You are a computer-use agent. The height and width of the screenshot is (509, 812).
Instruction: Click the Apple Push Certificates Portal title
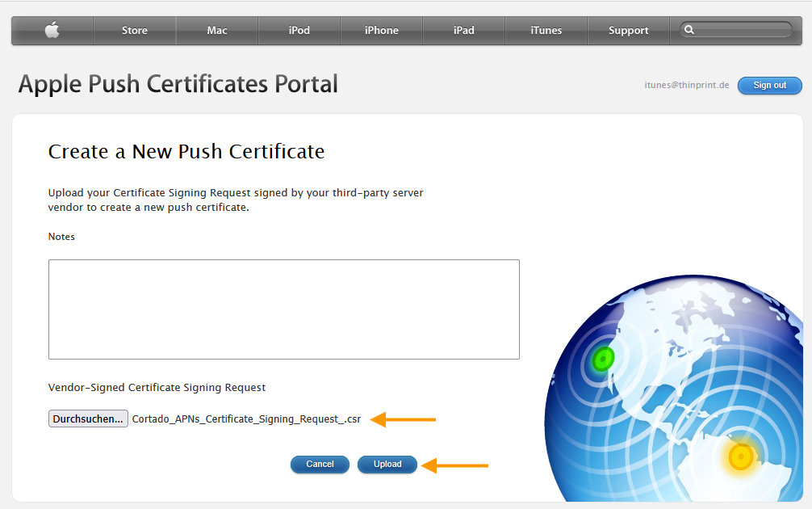click(x=176, y=83)
